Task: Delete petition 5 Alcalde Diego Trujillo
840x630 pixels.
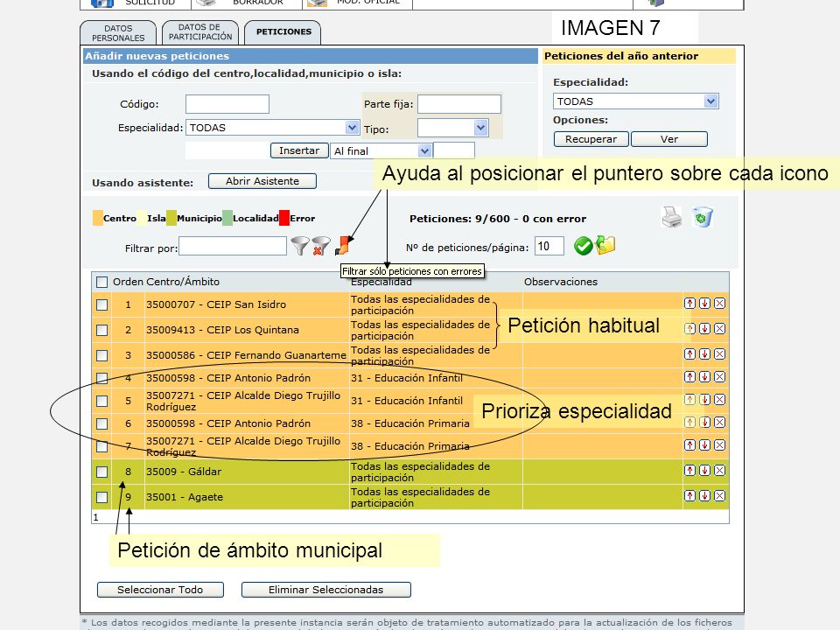Action: coord(720,400)
